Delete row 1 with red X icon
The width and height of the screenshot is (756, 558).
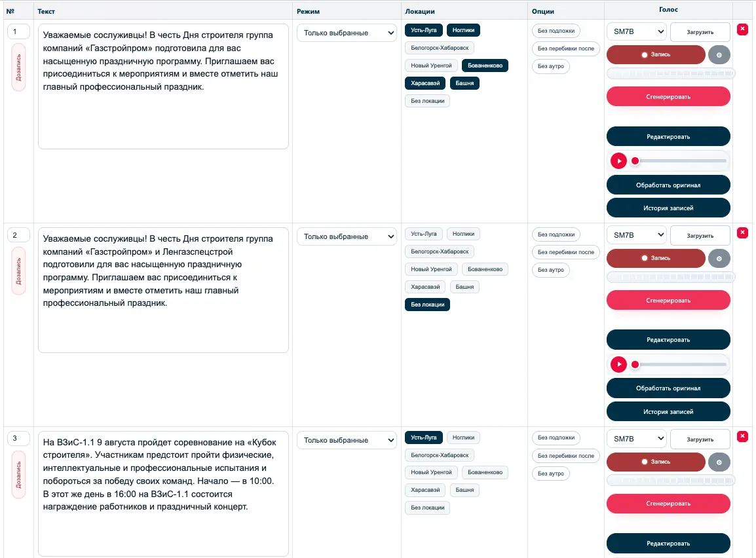point(742,29)
